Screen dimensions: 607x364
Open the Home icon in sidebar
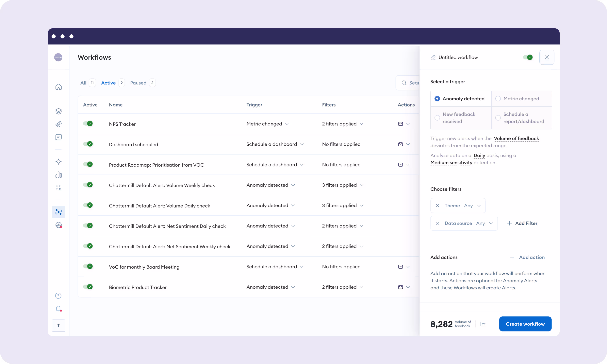(x=59, y=87)
